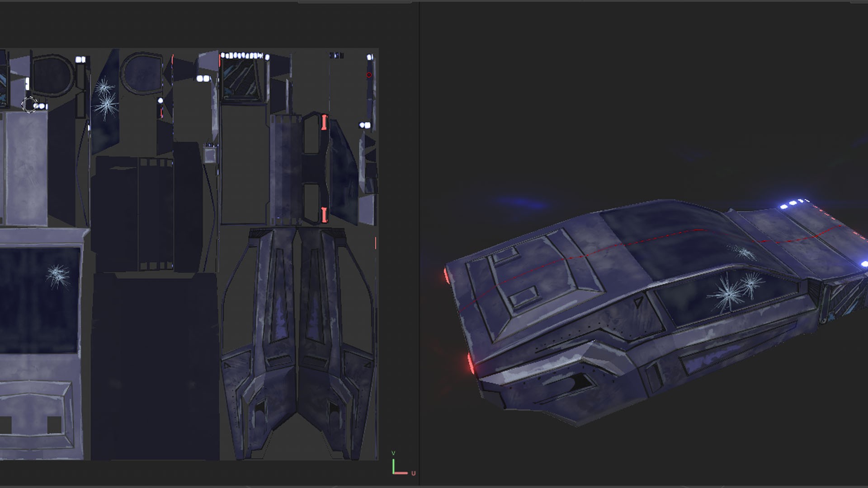Click the light gray rectangular UV island
The height and width of the screenshot is (488, 868).
point(26,168)
